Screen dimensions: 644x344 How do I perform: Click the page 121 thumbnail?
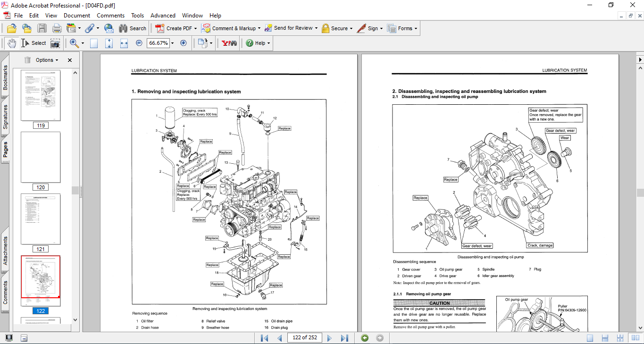41,219
